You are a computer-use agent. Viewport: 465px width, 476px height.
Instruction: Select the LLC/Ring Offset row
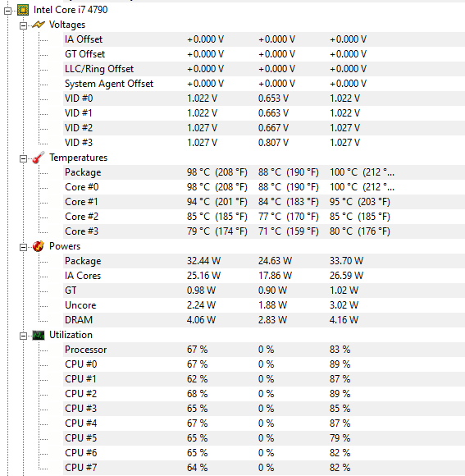(x=264, y=69)
